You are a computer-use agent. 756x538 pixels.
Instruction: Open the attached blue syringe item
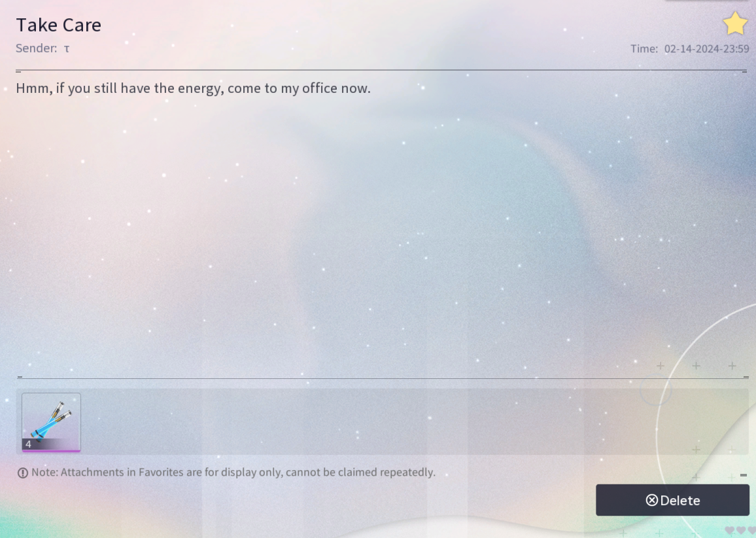(x=51, y=423)
